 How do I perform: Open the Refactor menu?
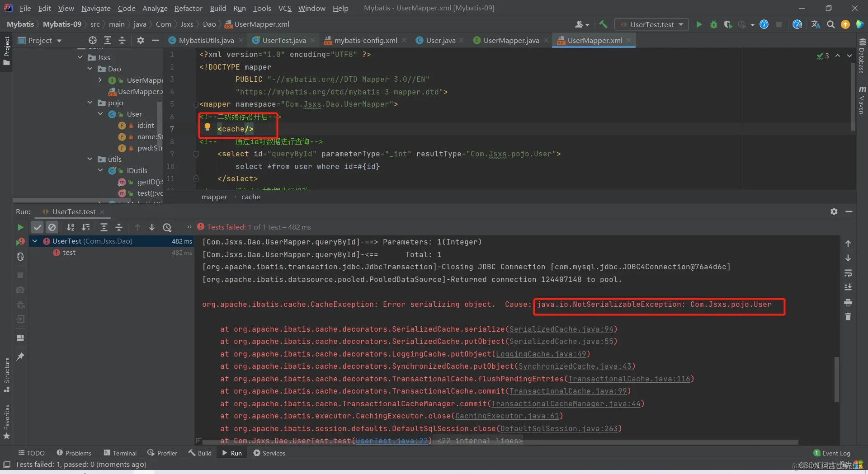click(189, 8)
